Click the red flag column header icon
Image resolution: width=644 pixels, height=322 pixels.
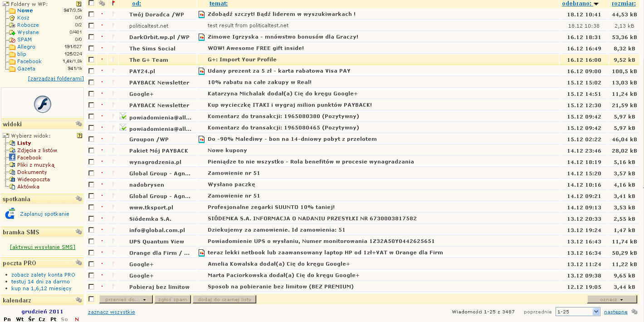[113, 3]
